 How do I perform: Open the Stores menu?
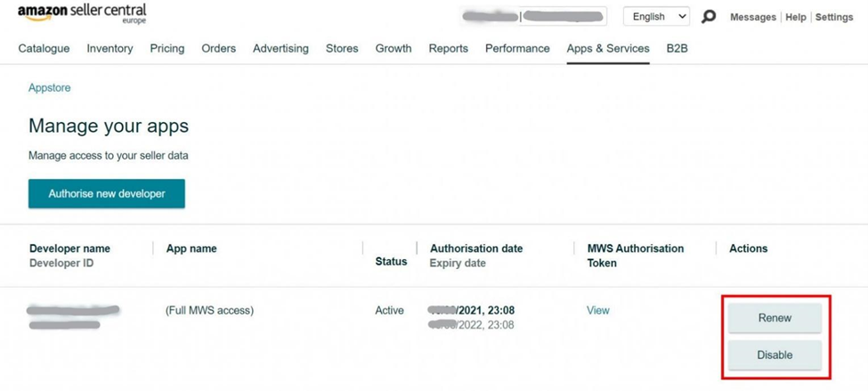(342, 49)
